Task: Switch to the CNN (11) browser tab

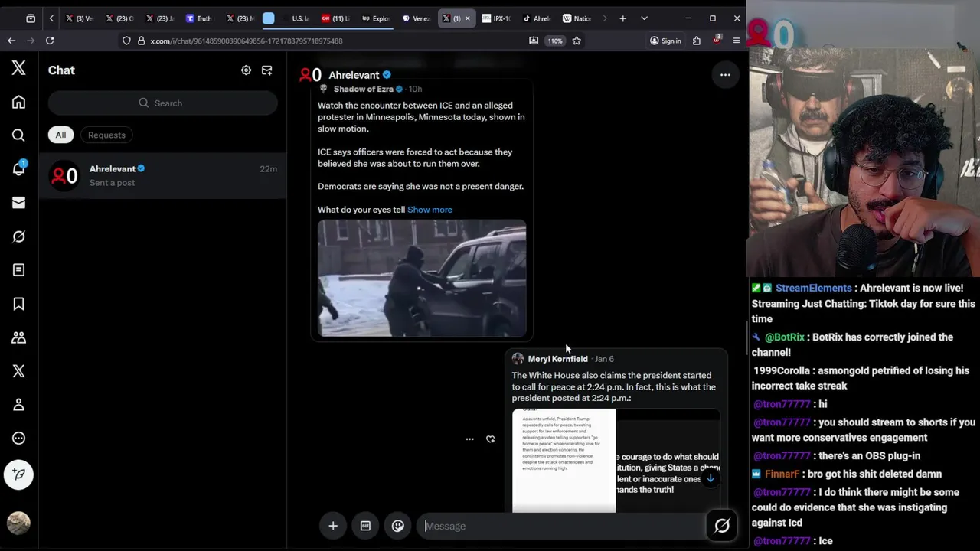Action: [x=335, y=18]
